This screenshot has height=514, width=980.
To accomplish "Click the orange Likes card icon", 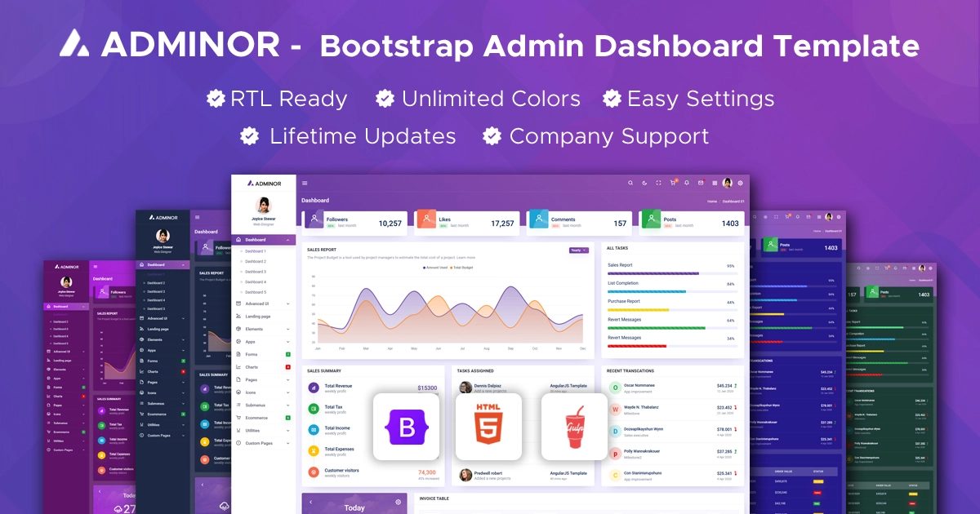I will tap(426, 219).
